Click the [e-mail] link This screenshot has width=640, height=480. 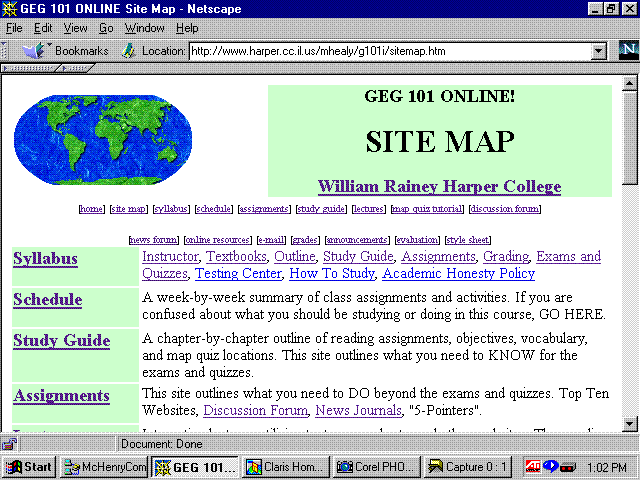(x=271, y=240)
